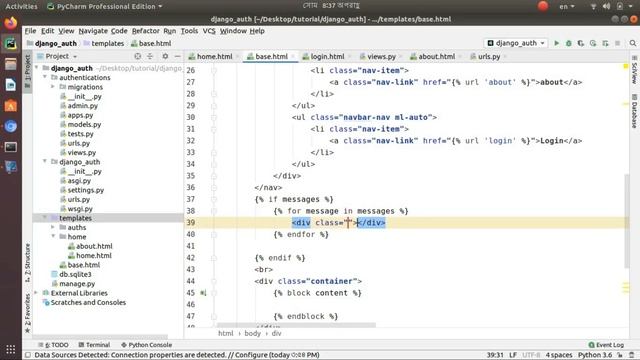Collapse the inner django_auth folder
This screenshot has height=360, width=640.
click(45, 162)
